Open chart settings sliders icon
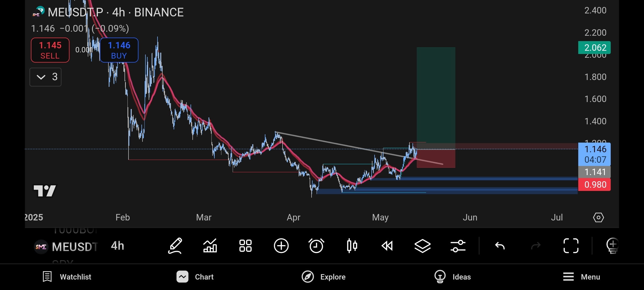644x290 pixels. pos(458,246)
